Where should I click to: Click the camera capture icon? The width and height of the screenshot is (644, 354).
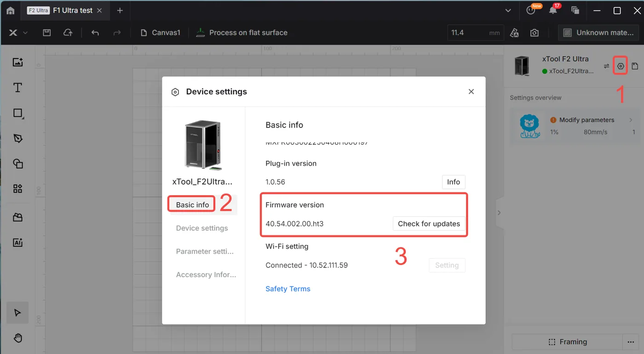534,33
